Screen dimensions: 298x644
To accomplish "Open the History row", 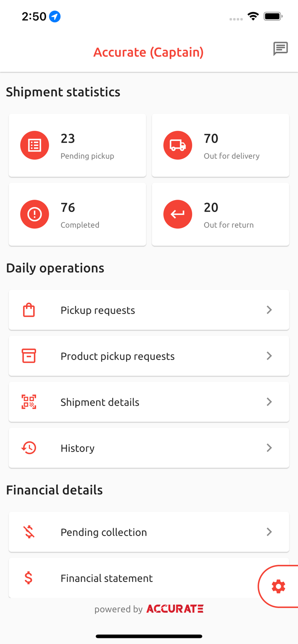I will pyautogui.click(x=149, y=448).
